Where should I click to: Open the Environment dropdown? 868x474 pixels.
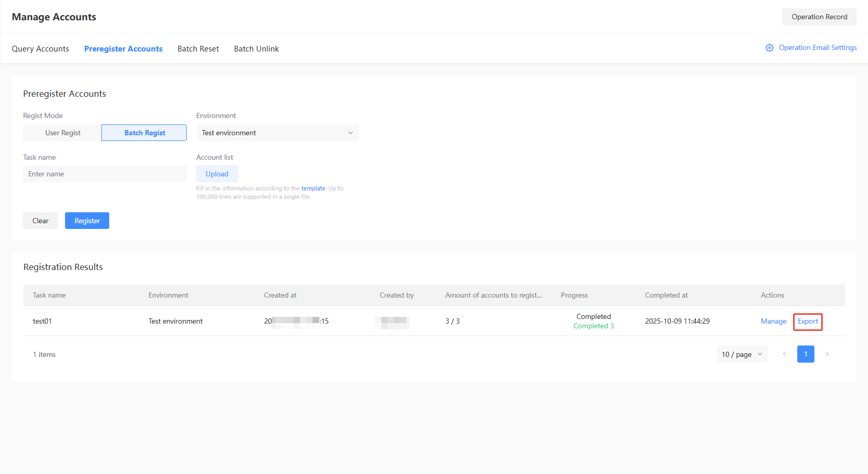[x=277, y=133]
